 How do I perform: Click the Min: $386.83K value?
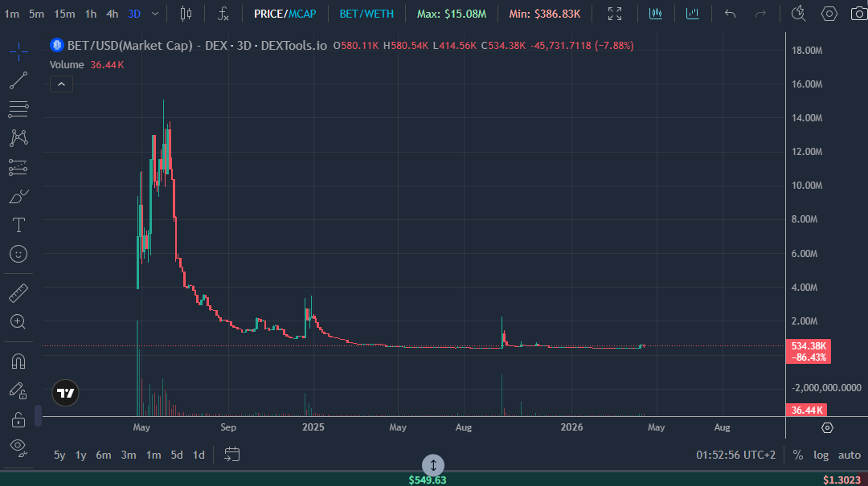point(545,14)
